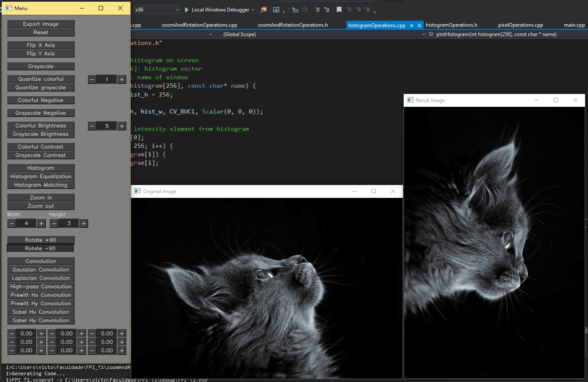The width and height of the screenshot is (588, 382).
Task: Apply the Grayscale button
Action: tap(41, 66)
